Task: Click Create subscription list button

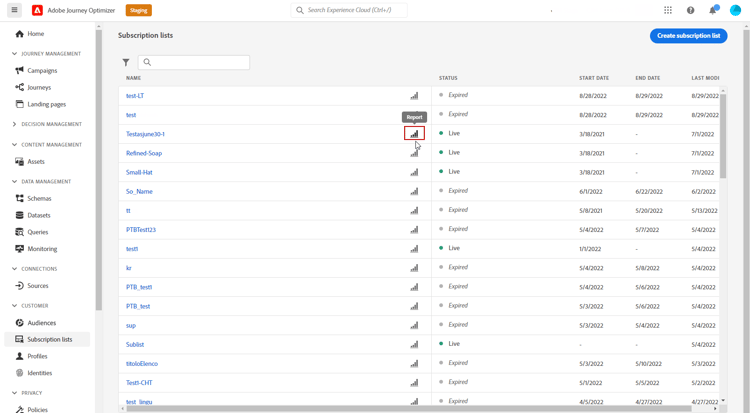Action: pos(688,35)
